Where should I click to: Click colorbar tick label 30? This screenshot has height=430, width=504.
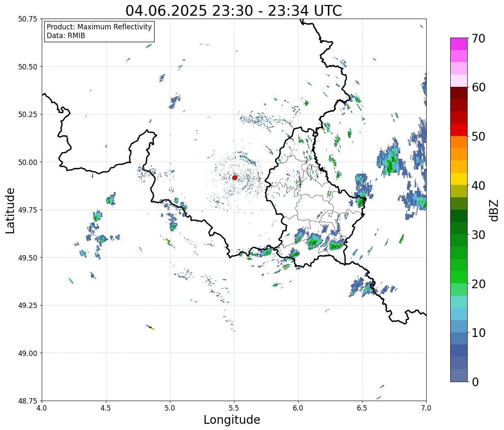tap(478, 234)
